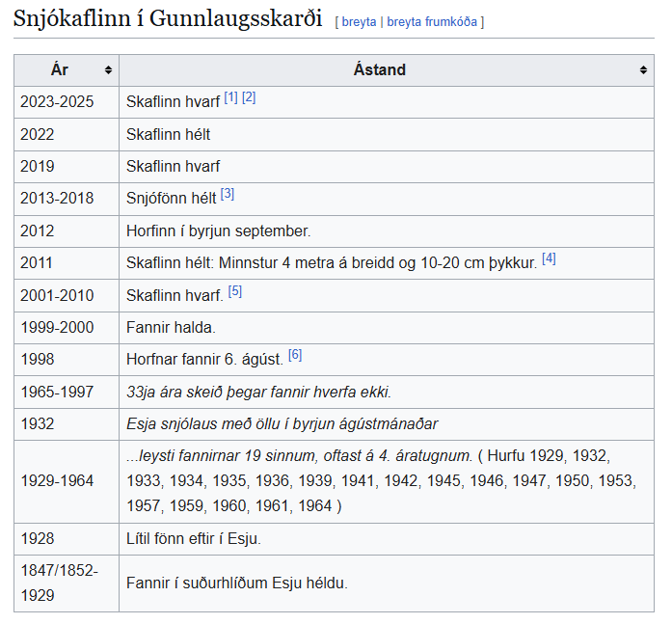
Task: Click 'Esja snjólaus með öllu' text
Action: tap(202, 424)
